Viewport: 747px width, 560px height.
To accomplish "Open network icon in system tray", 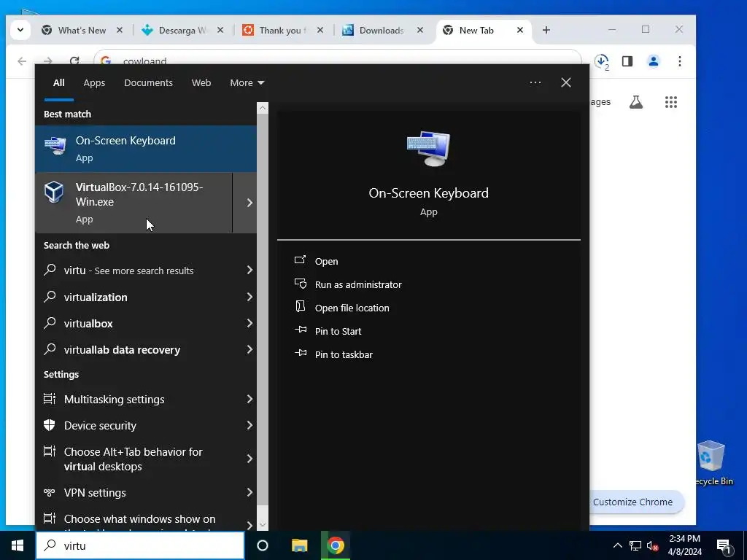I will click(x=635, y=545).
